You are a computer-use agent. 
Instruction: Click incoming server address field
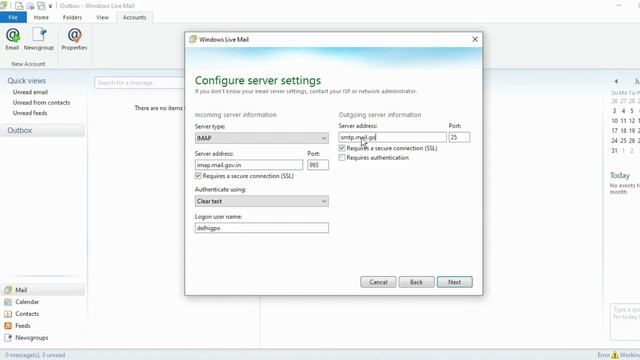pos(249,165)
